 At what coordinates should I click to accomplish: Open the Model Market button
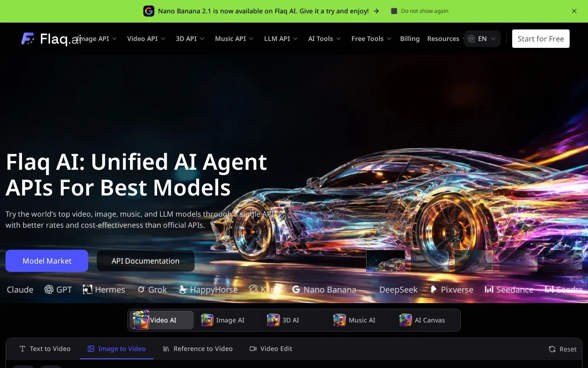[47, 261]
